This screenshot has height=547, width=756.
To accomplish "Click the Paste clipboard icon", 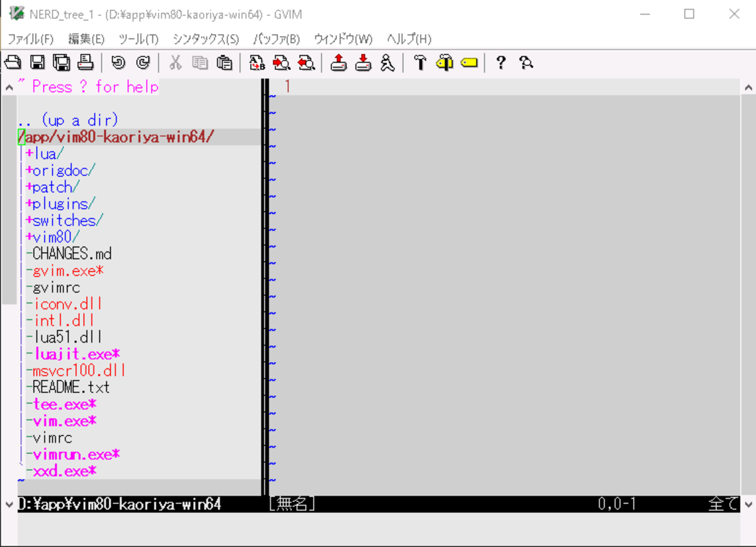I will (x=224, y=62).
